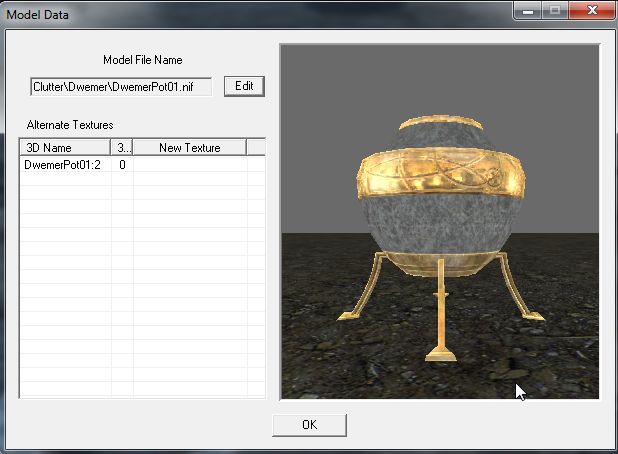Click the disabled maximize window button
Image resolution: width=618 pixels, height=454 pixels.
click(555, 10)
